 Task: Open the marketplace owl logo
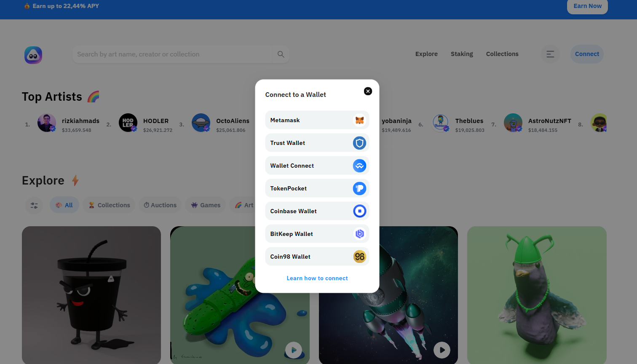pyautogui.click(x=33, y=55)
